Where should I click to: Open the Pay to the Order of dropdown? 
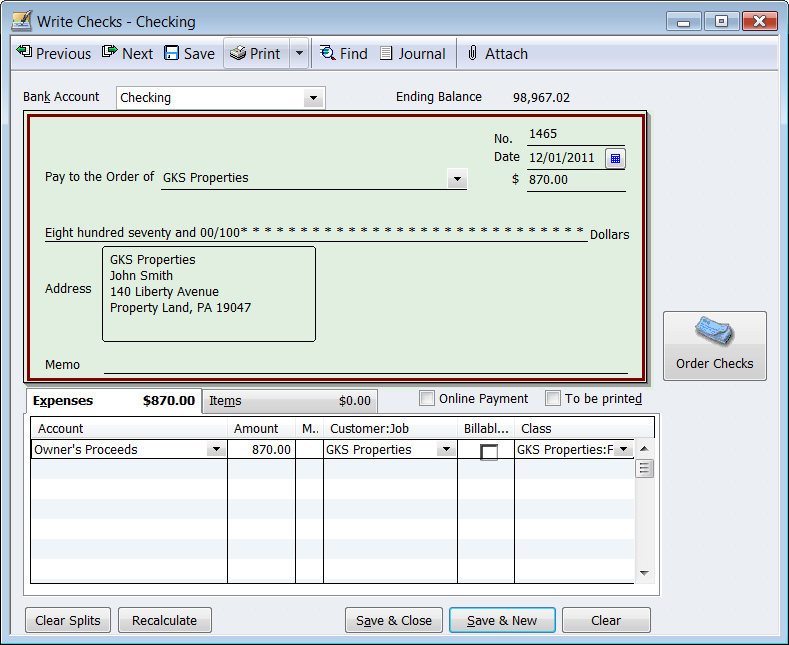tap(456, 179)
